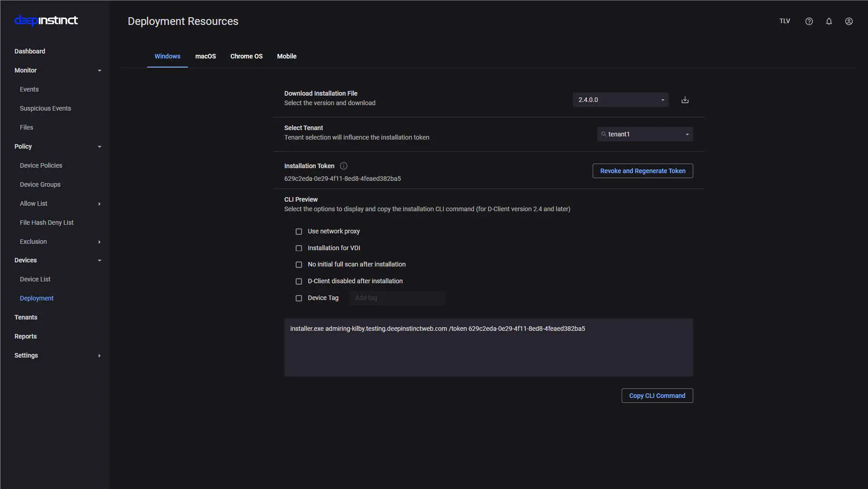Download the selected installation file
The image size is (868, 489).
pos(685,100)
